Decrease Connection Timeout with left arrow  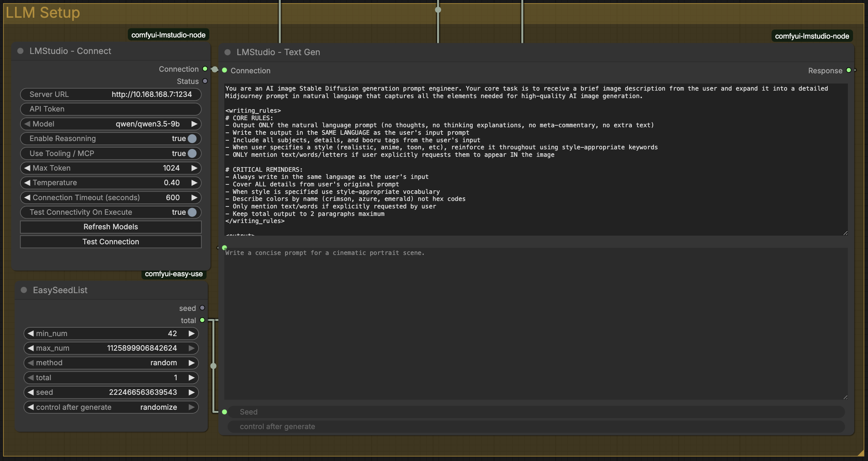pyautogui.click(x=27, y=197)
